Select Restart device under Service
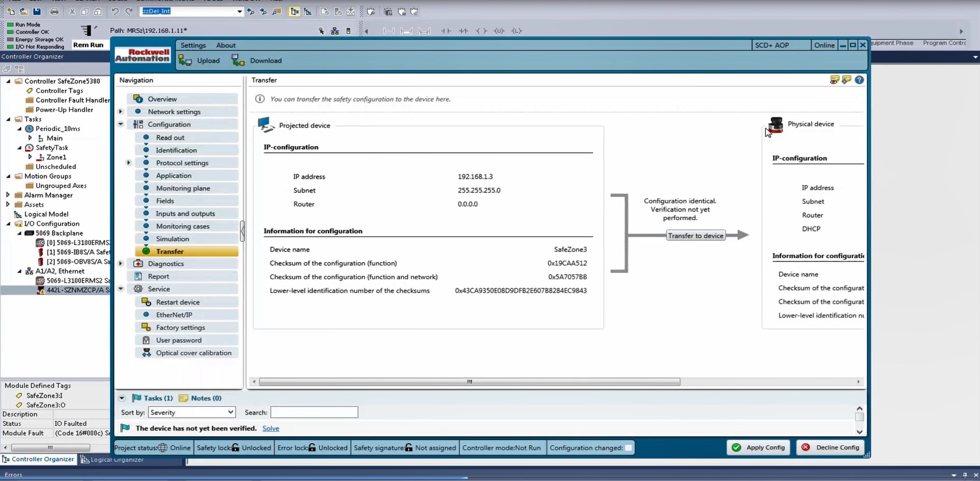The width and height of the screenshot is (980, 481). pyautogui.click(x=177, y=302)
